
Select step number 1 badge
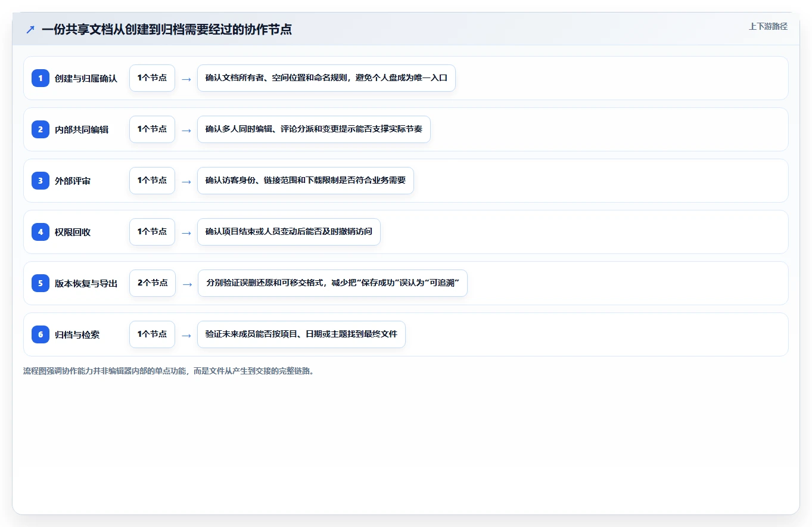pos(41,78)
